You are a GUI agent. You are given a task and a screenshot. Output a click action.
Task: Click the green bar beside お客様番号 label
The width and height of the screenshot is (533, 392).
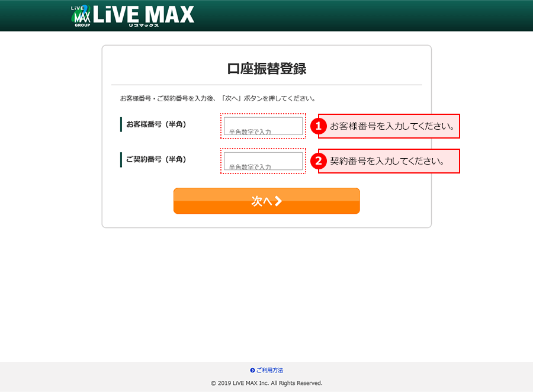(121, 124)
